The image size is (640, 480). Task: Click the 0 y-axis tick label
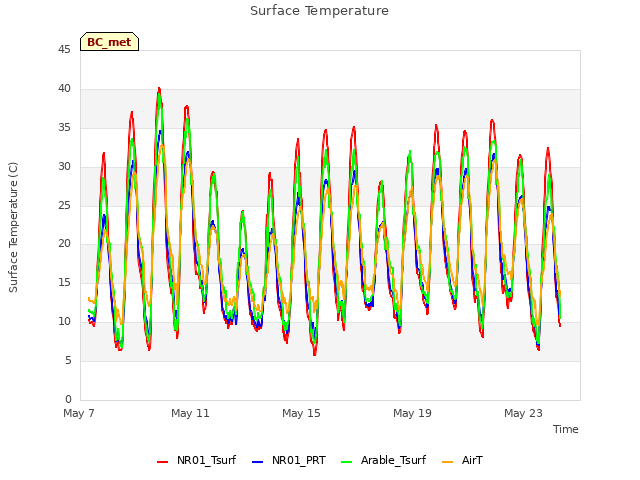[x=68, y=399]
